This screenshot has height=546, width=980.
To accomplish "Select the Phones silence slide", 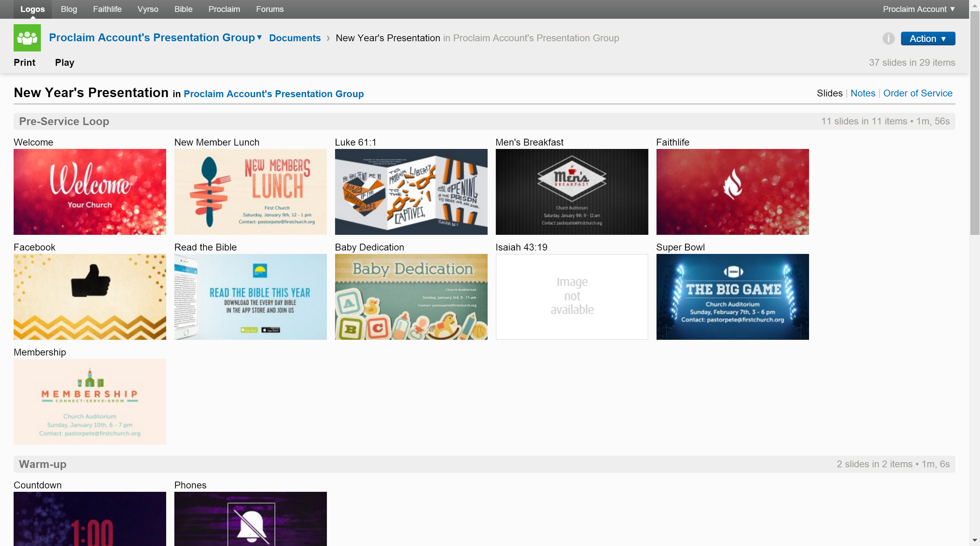I will tap(250, 519).
